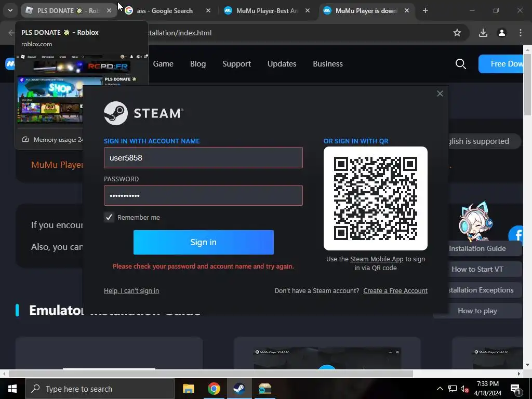Click the Sign in button
Viewport: 532px width, 399px height.
coord(204,242)
